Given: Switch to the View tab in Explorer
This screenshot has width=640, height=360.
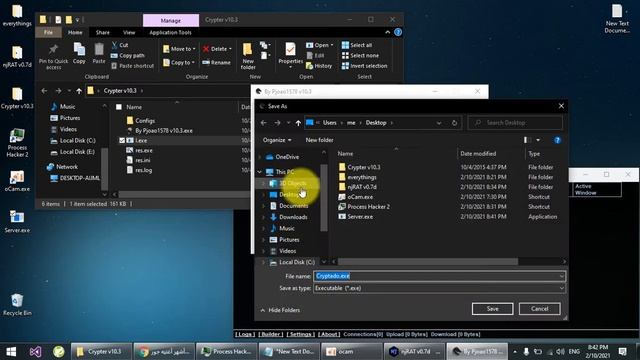Looking at the screenshot, I should (129, 32).
